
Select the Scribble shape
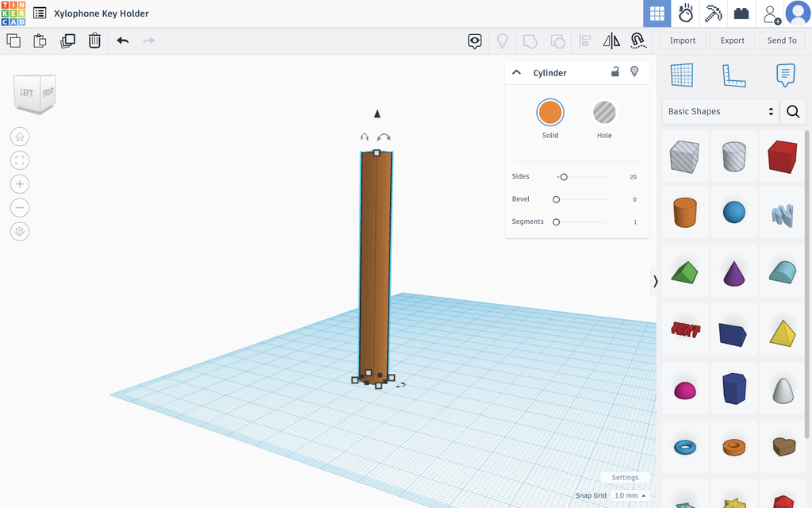pyautogui.click(x=783, y=214)
